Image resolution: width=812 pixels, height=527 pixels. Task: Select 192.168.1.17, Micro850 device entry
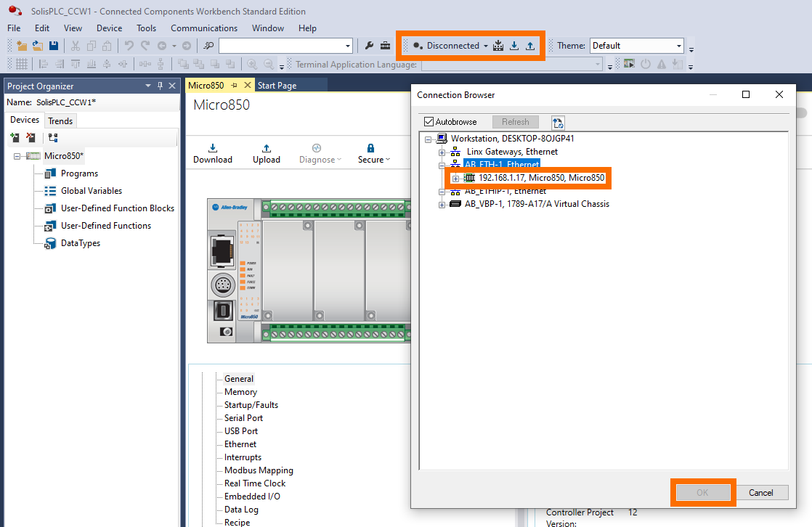pyautogui.click(x=541, y=178)
